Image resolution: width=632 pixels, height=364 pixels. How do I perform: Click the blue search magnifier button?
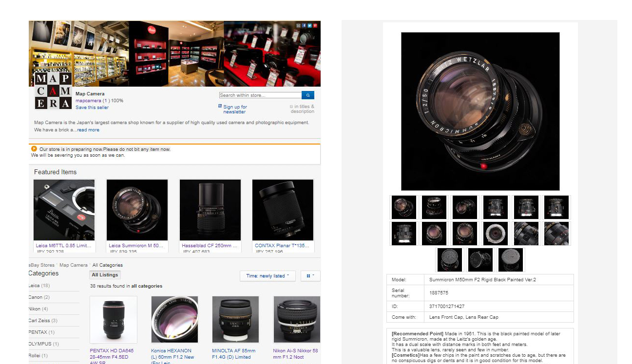(308, 95)
